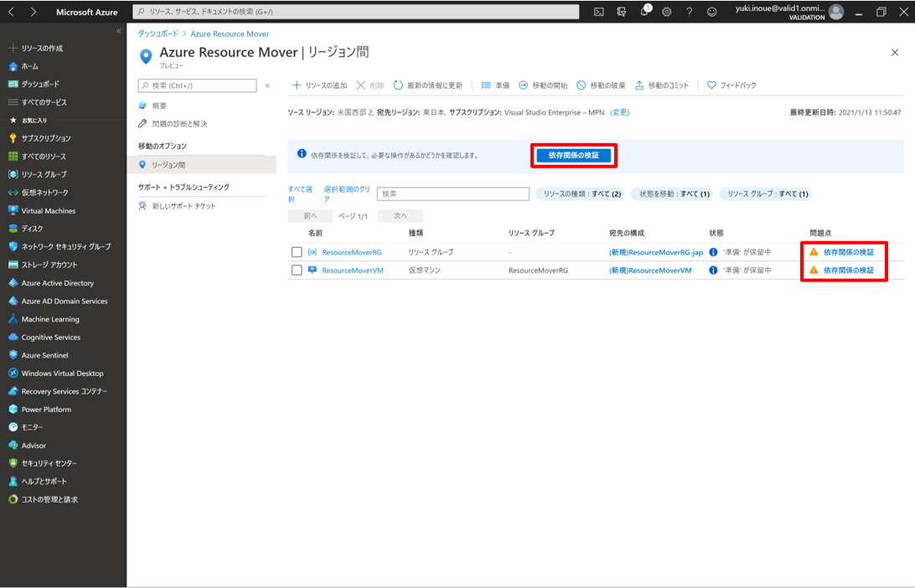Click 最新の情報に更新 refresh button

[427, 85]
